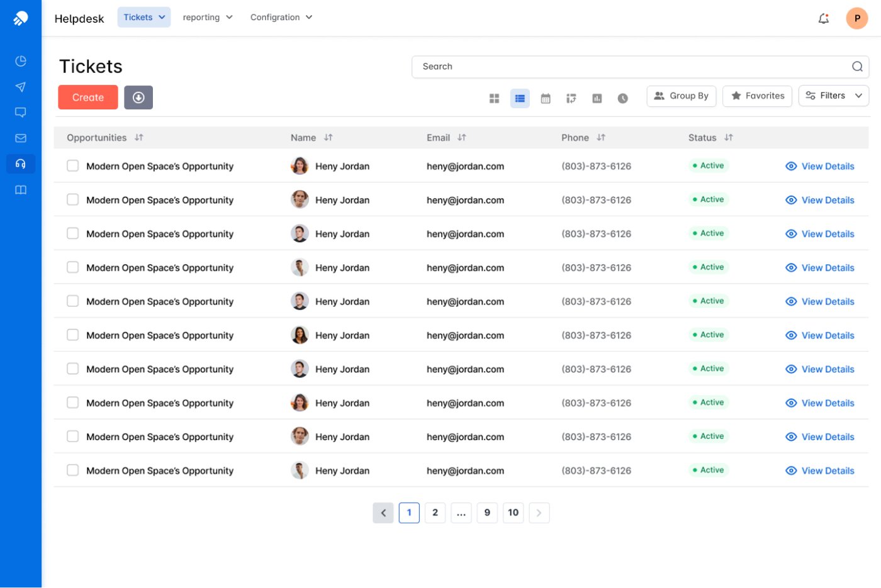Click inside the Search field
Viewport: 881px width, 588px height.
(x=629, y=67)
